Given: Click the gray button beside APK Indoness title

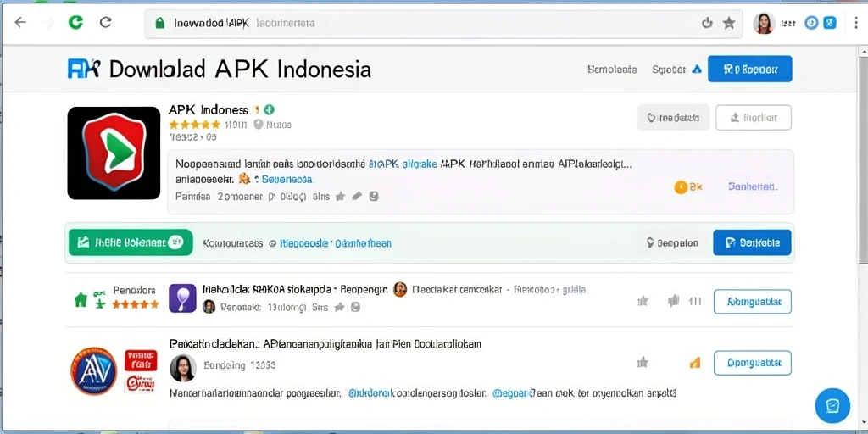Looking at the screenshot, I should tap(673, 117).
